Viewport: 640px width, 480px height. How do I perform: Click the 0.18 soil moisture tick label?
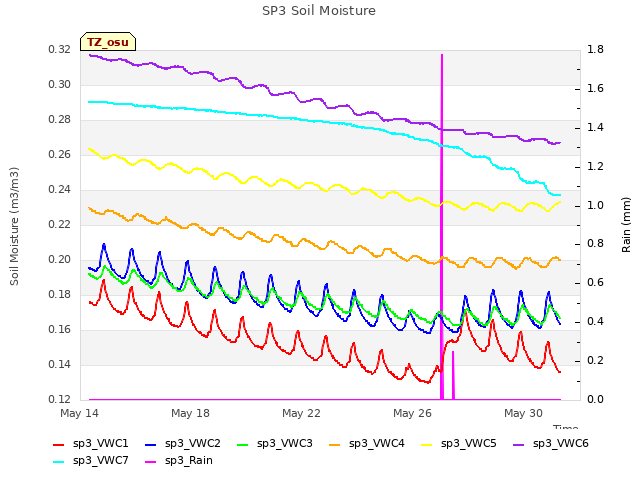click(x=60, y=295)
